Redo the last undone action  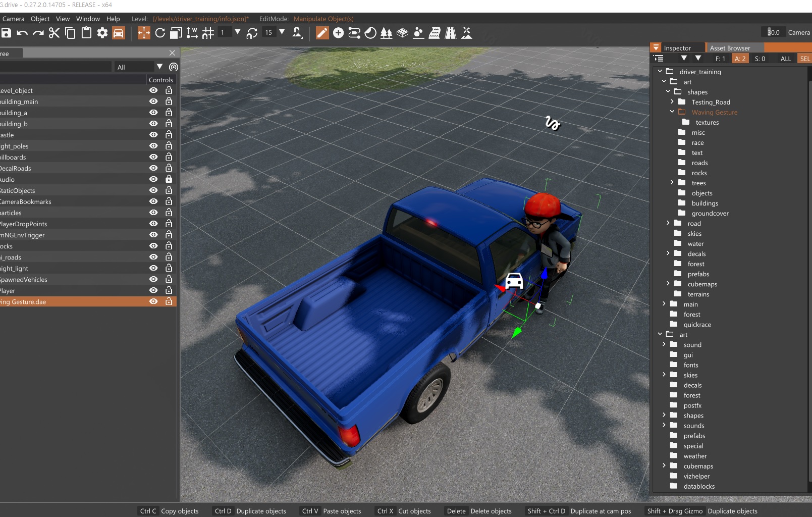pos(38,33)
